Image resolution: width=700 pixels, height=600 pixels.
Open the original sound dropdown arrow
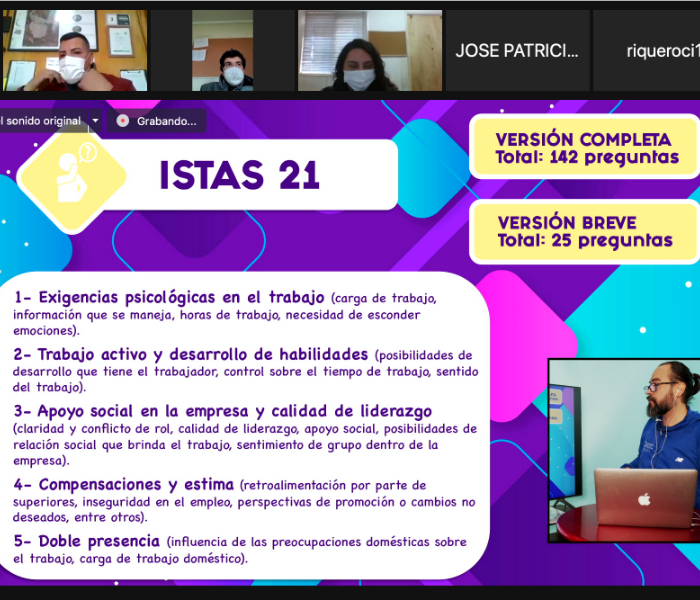tap(95, 121)
